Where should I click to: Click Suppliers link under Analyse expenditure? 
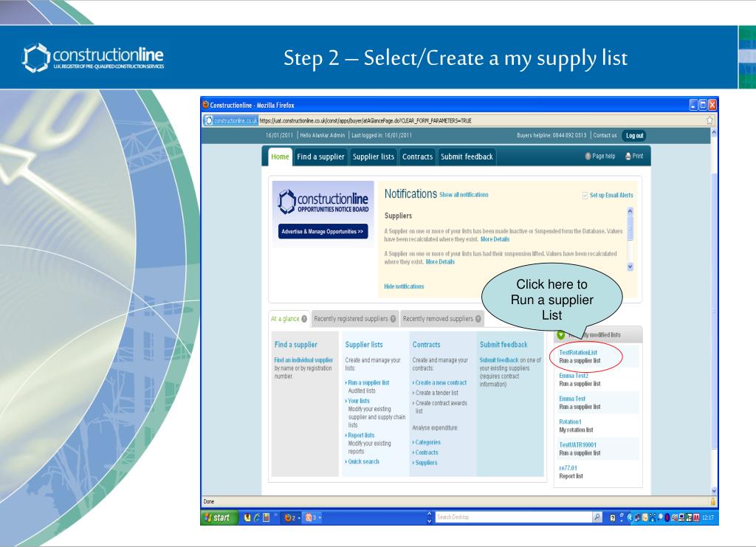point(426,463)
